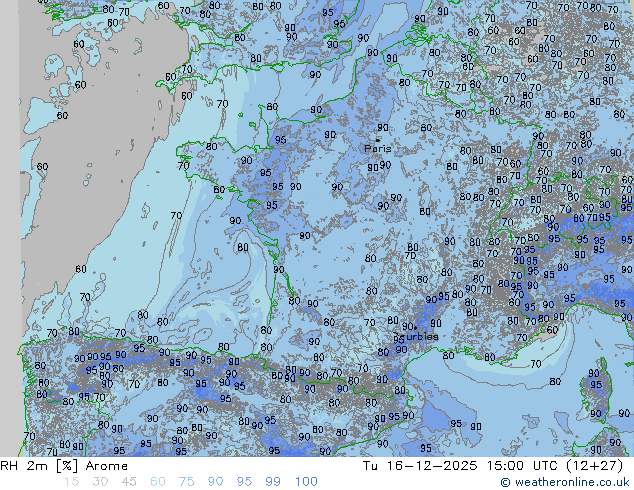This screenshot has width=634, height=490.
Task: Click the Paris city label
Action: tap(378, 149)
